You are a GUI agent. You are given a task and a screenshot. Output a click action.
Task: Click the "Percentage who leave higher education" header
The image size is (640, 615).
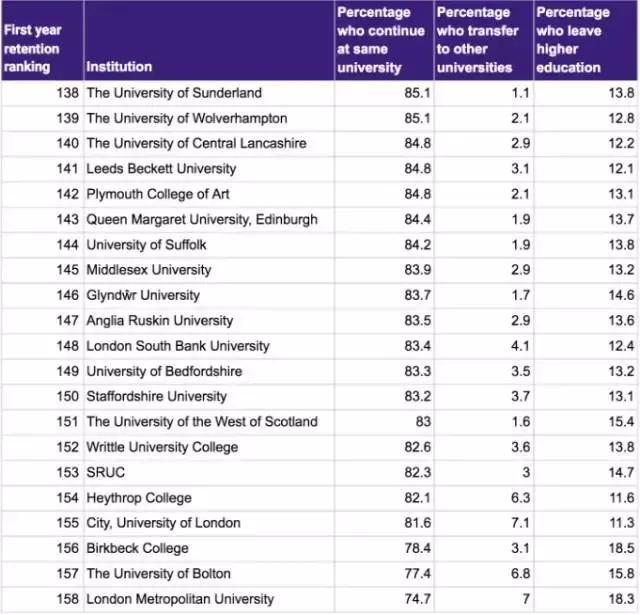[584, 40]
